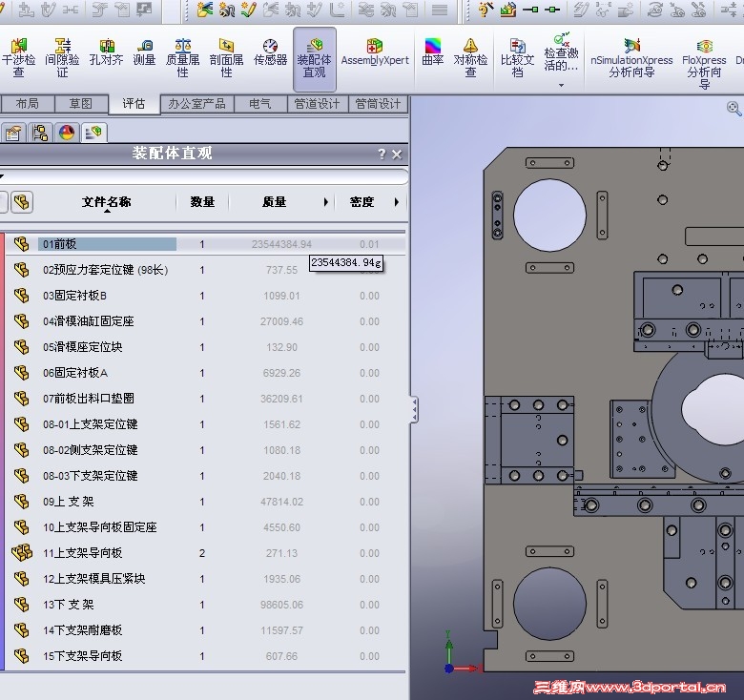
Task: Sort by the 质量 column header
Action: [x=275, y=202]
